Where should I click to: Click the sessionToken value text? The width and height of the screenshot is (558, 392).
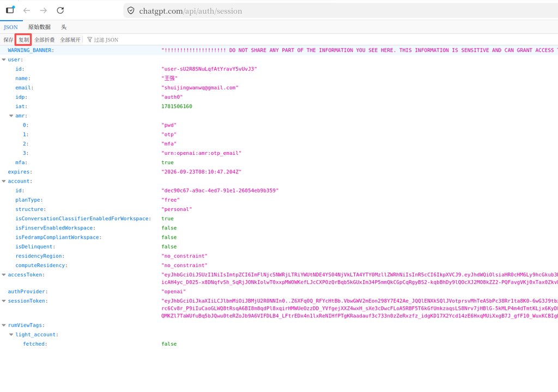[360, 309]
